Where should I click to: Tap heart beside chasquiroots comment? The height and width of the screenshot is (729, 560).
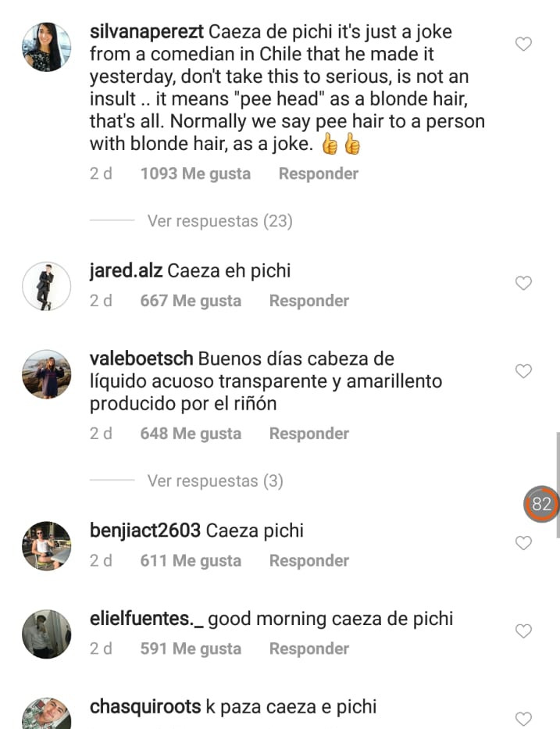(524, 719)
